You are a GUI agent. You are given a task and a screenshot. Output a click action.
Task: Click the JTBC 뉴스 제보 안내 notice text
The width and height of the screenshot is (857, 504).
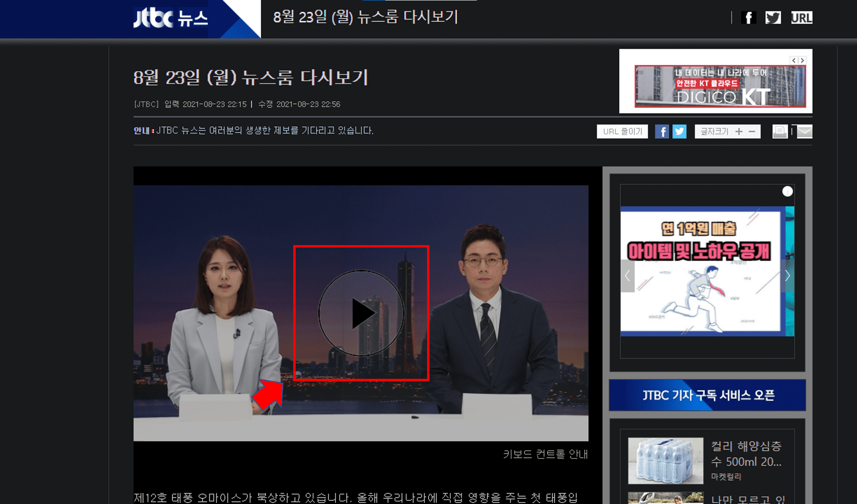point(253,130)
